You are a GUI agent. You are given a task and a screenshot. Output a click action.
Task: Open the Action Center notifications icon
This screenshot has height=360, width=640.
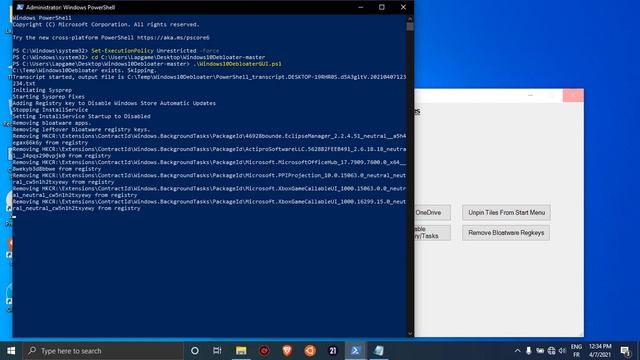pos(625,351)
